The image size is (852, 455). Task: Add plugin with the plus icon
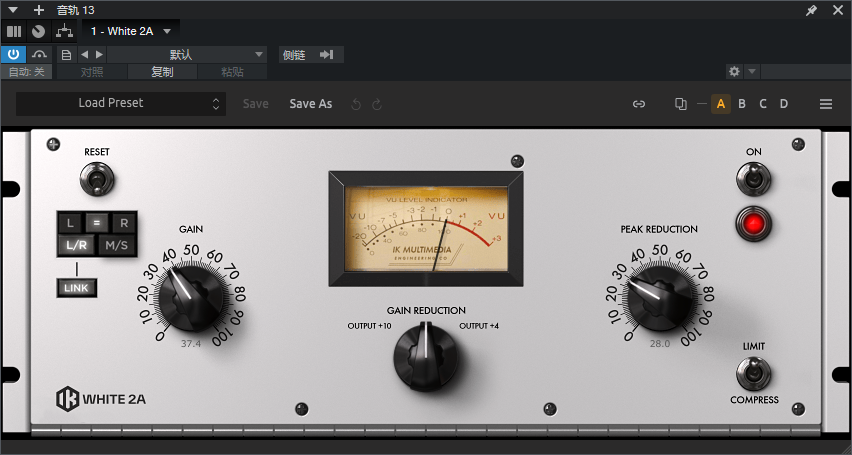(x=39, y=10)
